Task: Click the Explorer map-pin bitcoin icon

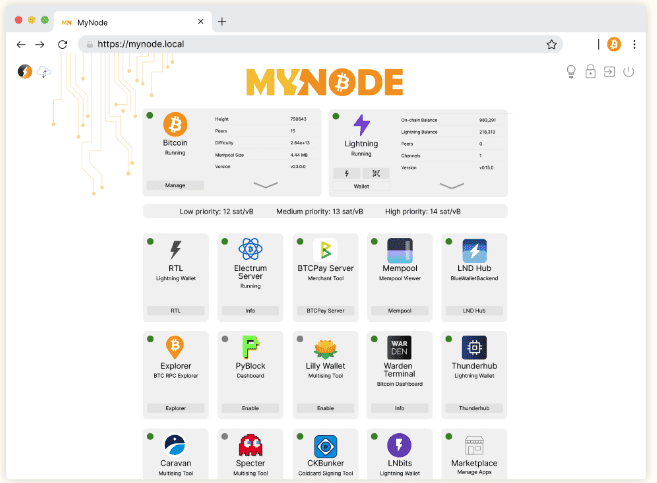Action: (x=175, y=347)
